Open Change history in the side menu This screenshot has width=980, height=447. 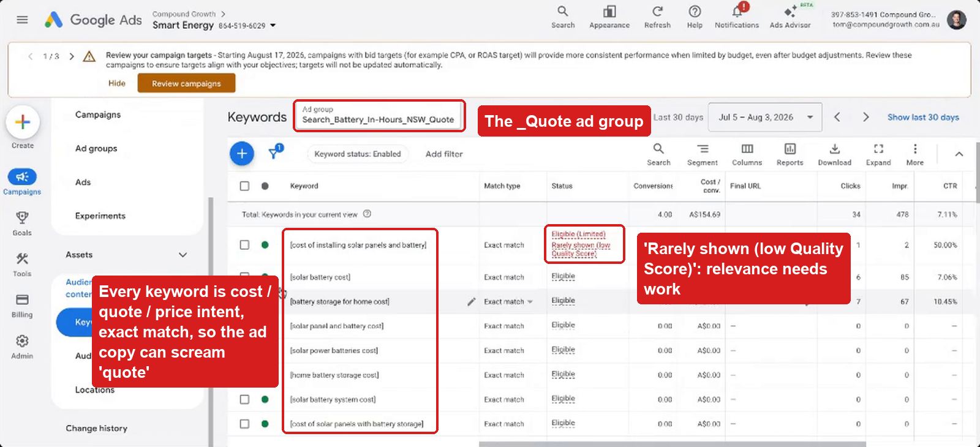97,428
